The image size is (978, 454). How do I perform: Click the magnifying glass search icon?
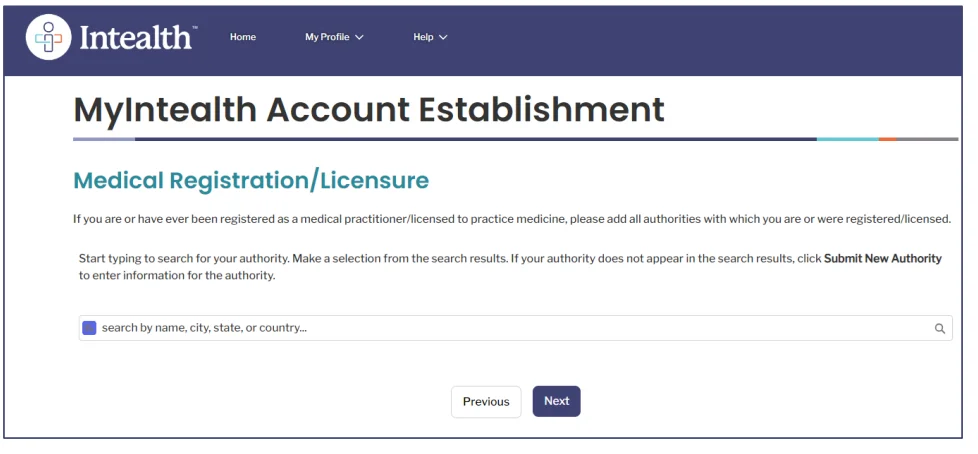(x=940, y=328)
